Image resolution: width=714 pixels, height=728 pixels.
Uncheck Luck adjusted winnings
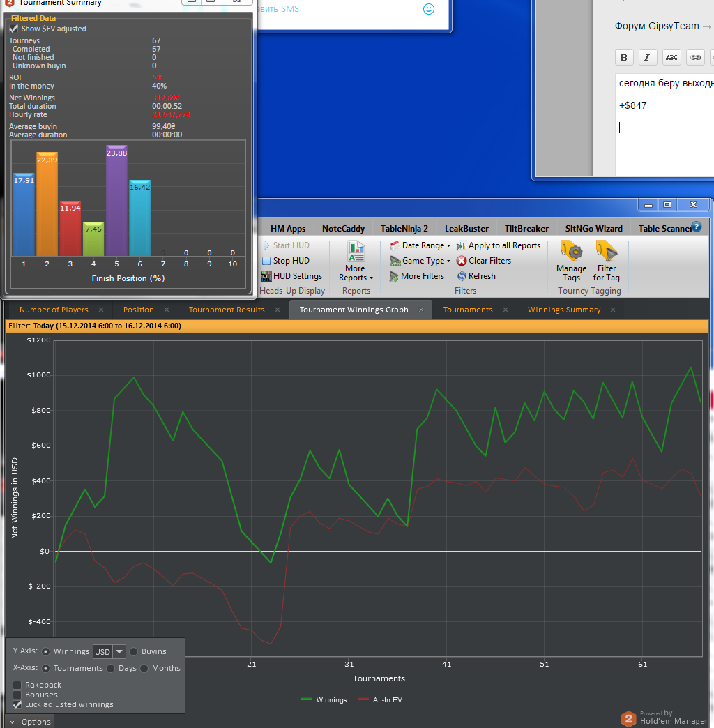tap(17, 705)
